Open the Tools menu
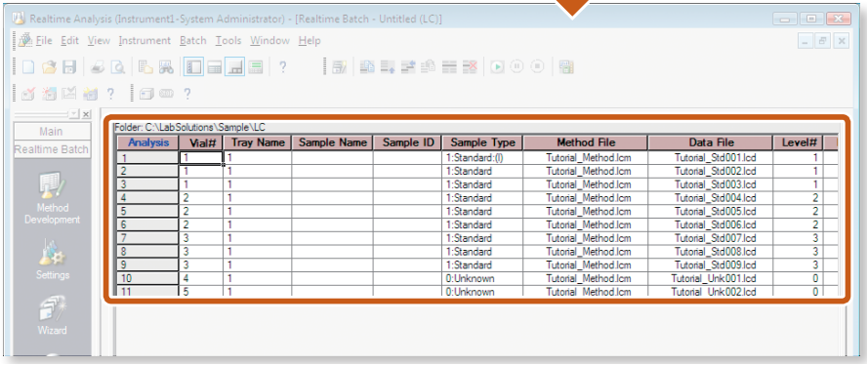Viewport: 868px width, 365px height. (228, 40)
